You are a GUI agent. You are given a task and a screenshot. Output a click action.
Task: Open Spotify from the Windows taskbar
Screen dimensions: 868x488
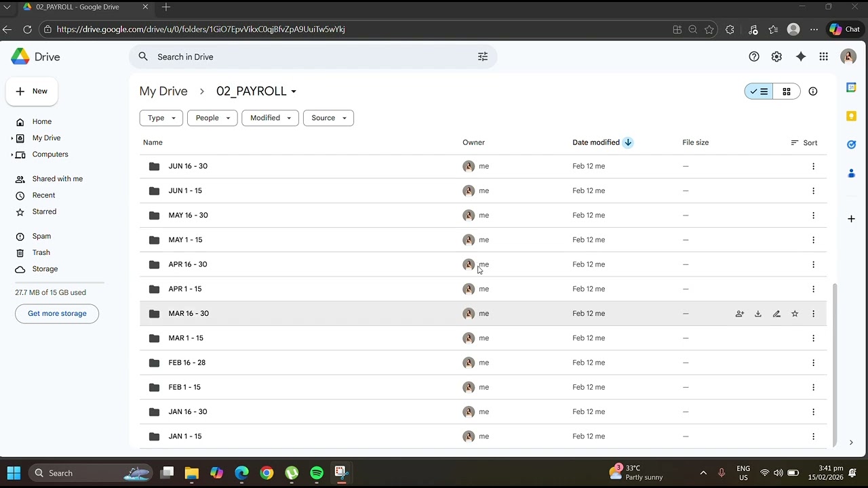point(317,473)
